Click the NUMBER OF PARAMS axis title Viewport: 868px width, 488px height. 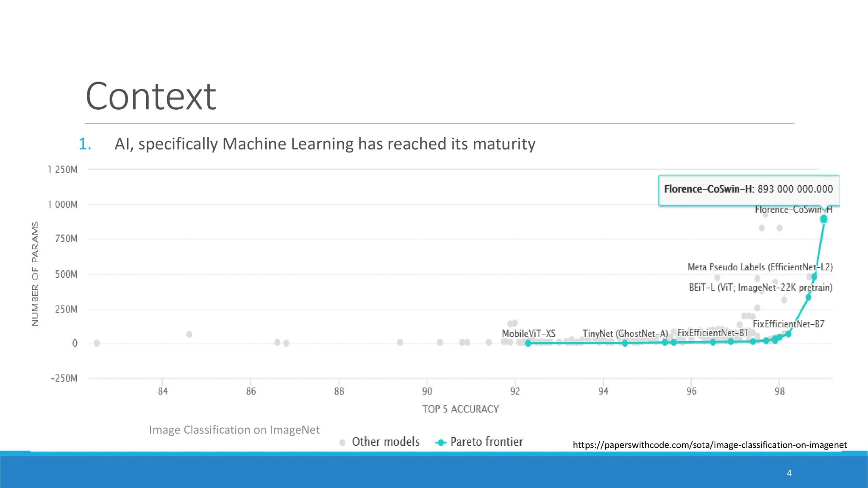click(x=35, y=274)
